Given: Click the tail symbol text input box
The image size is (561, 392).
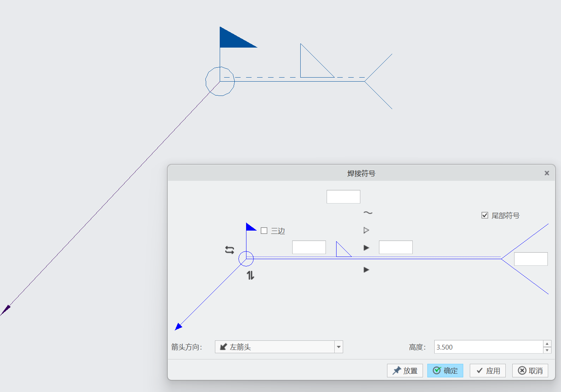Looking at the screenshot, I should [x=531, y=259].
